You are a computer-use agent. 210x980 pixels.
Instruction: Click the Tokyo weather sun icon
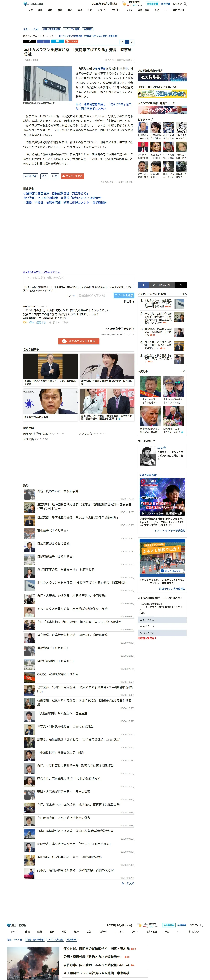click(x=124, y=4)
